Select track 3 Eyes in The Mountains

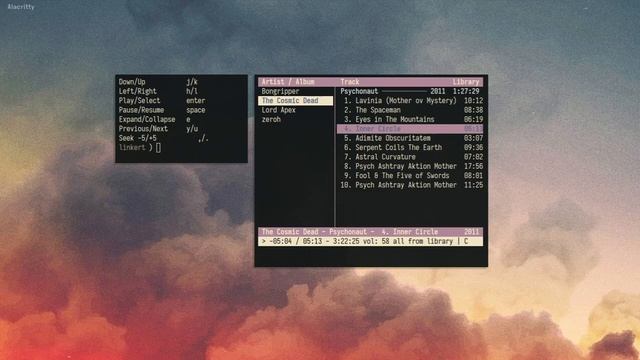(410, 120)
